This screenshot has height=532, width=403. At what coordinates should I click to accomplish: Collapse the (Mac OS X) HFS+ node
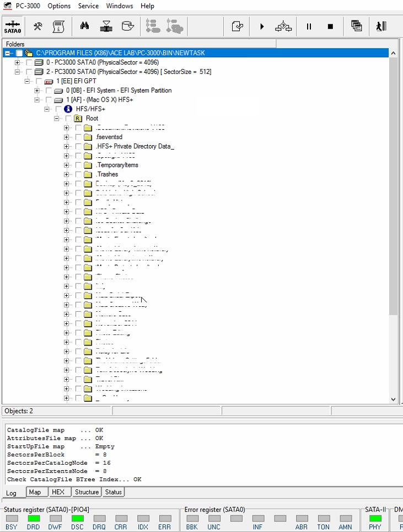point(37,100)
